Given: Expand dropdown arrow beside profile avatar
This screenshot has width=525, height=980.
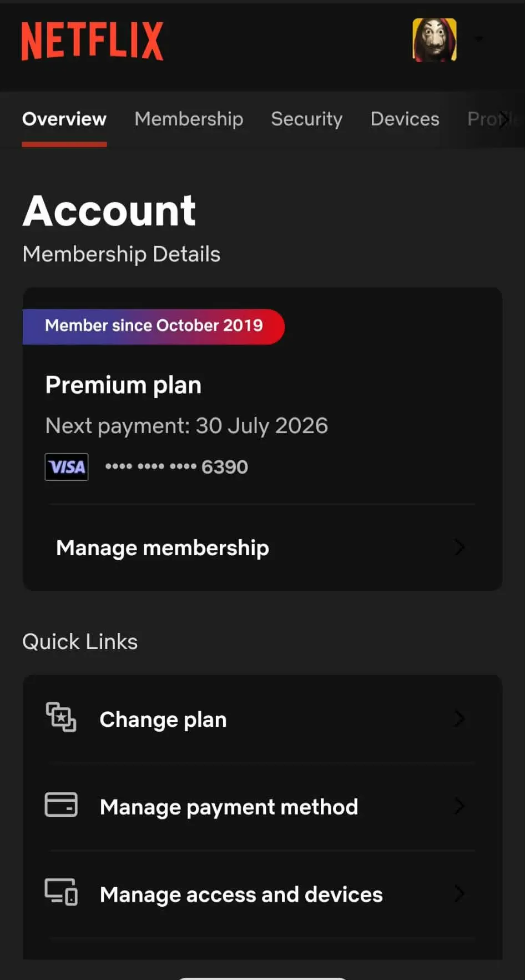Looking at the screenshot, I should coord(479,39).
